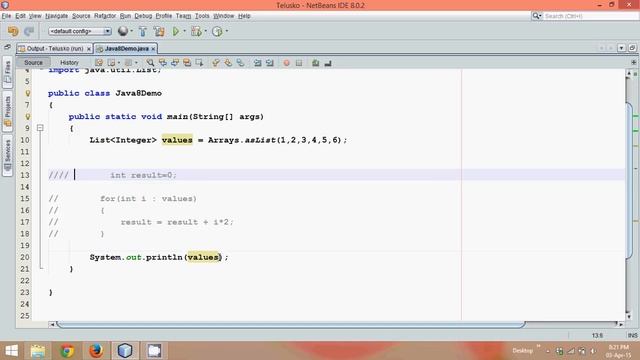Viewport: 640px width, 360px height.
Task: Click Clean and Build Project icon
Action: click(159, 31)
